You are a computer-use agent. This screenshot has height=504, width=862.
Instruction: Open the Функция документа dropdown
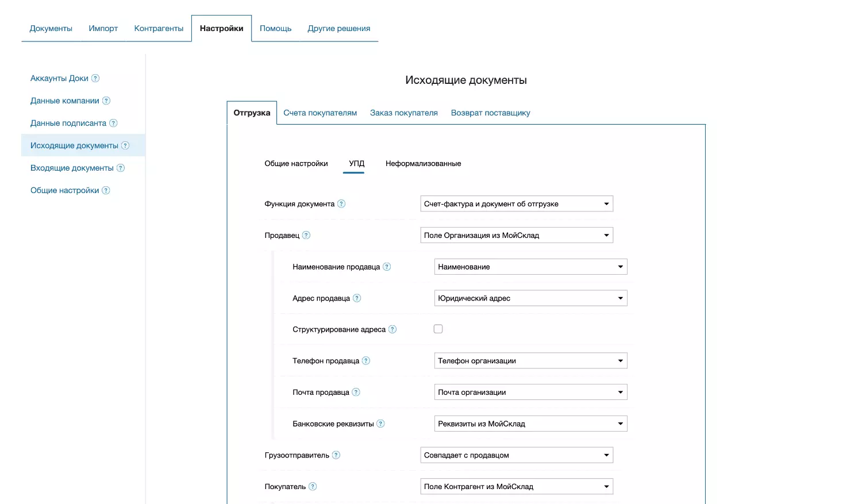(516, 204)
